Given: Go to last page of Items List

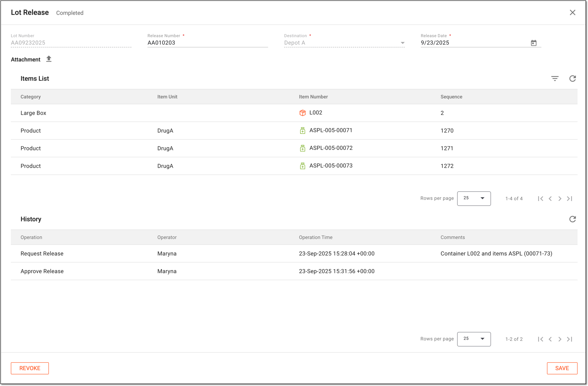Looking at the screenshot, I should click(x=569, y=199).
